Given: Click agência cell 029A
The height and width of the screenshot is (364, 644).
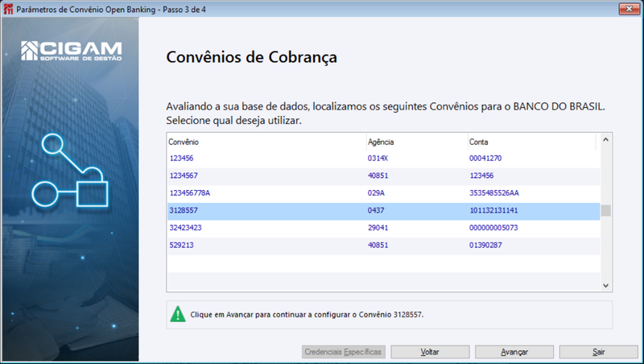Looking at the screenshot, I should click(x=376, y=193).
